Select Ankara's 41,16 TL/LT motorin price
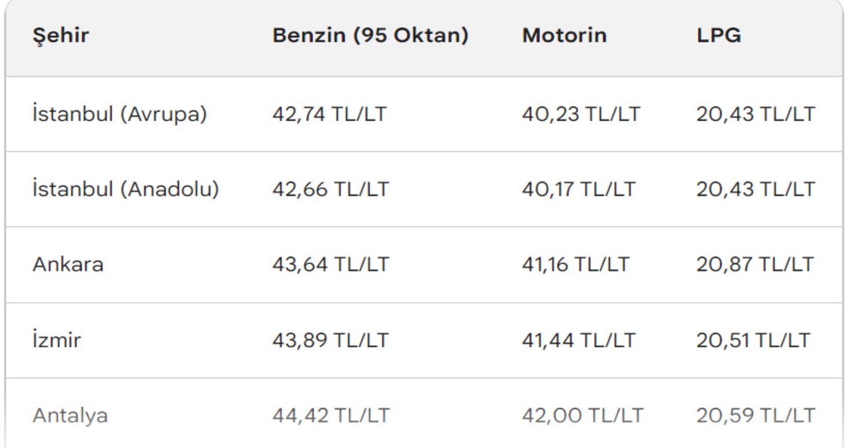Screen dimensions: 868x448 pyautogui.click(x=575, y=265)
